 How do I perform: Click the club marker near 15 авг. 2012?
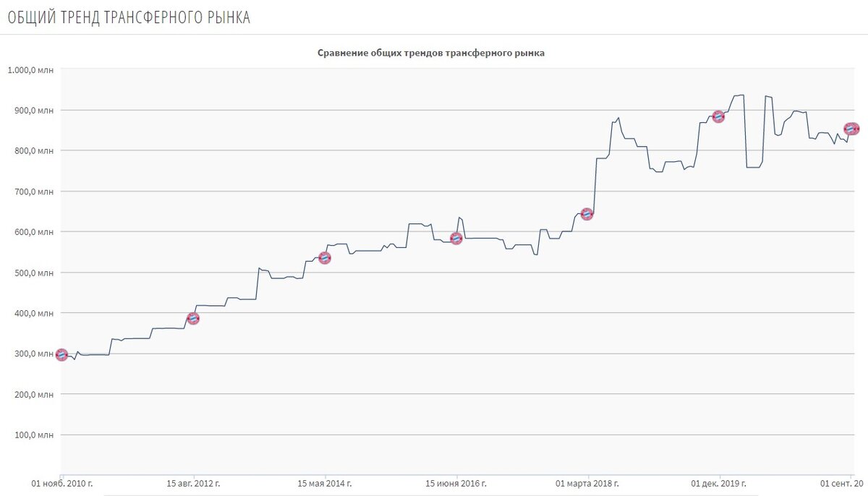tap(193, 318)
